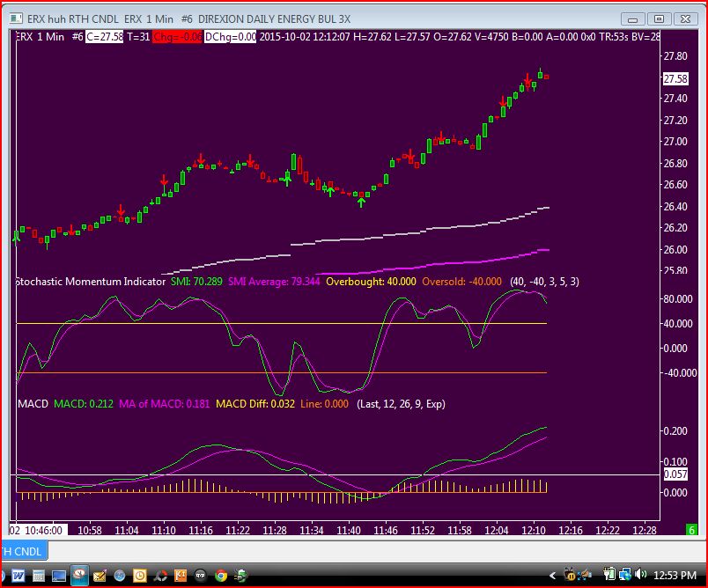The height and width of the screenshot is (588, 708).
Task: Click the 27.80 price scale label
Action: [675, 56]
